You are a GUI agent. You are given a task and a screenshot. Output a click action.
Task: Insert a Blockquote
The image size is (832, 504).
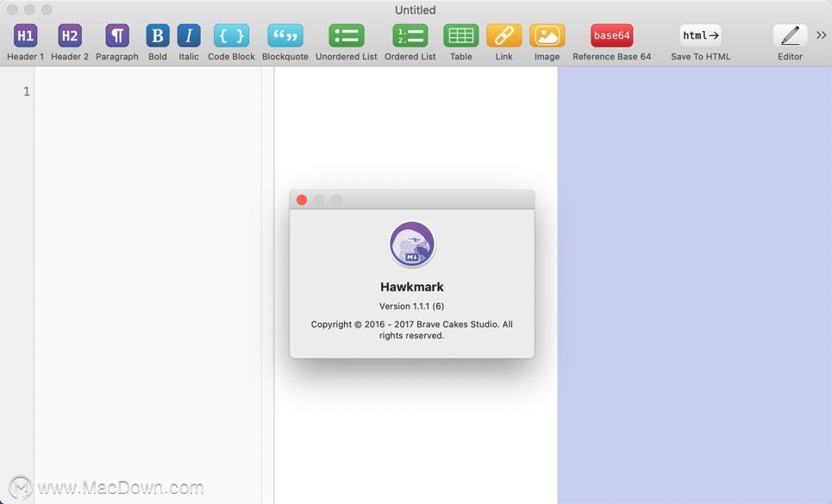point(285,36)
